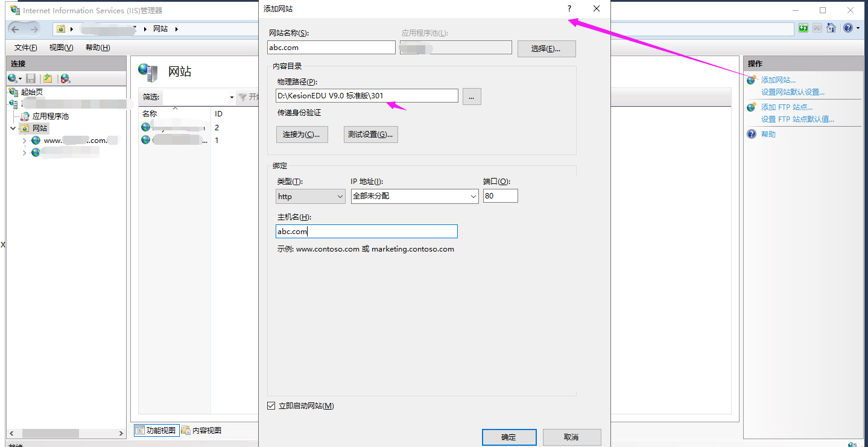The height and width of the screenshot is (447, 868).
Task: Click the 确定 button
Action: coord(508,437)
